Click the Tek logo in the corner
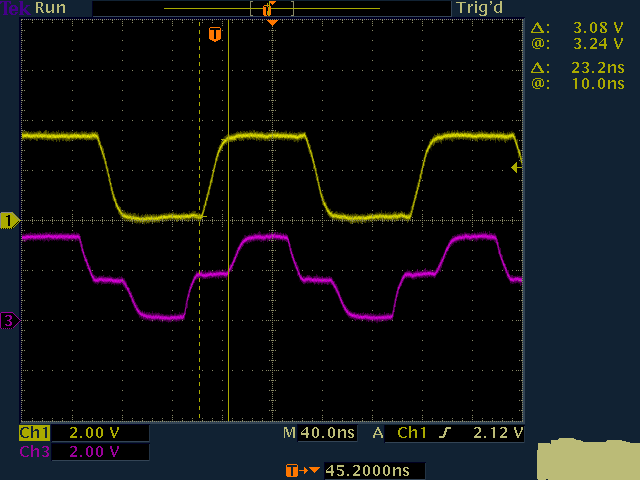The width and height of the screenshot is (640, 480). [x=15, y=8]
